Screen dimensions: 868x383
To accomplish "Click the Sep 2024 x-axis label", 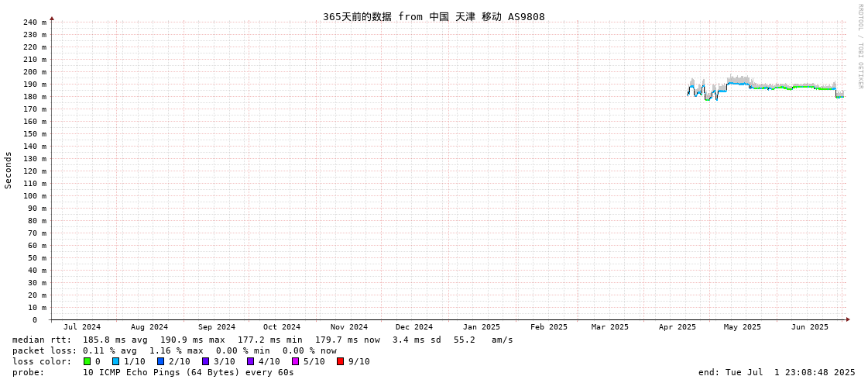I will (217, 327).
